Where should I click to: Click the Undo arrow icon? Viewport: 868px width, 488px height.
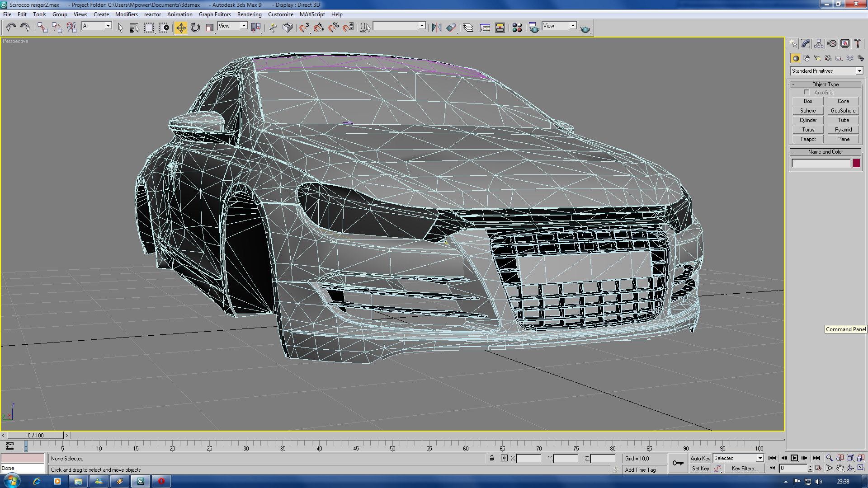[x=11, y=28]
